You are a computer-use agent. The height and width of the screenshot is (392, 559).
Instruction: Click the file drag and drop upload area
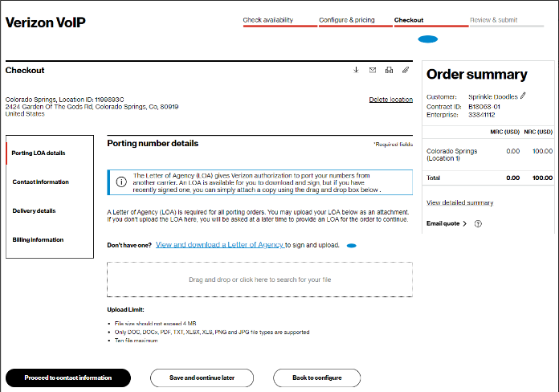(259, 280)
